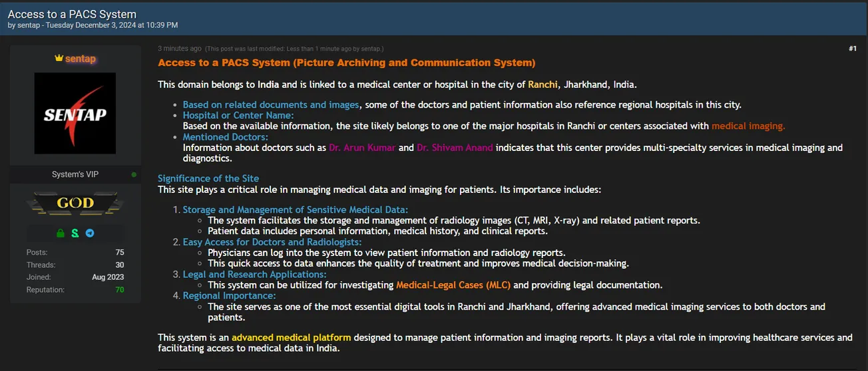The width and height of the screenshot is (868, 371).
Task: Open sentap's profile from the orange username
Action: [x=81, y=59]
